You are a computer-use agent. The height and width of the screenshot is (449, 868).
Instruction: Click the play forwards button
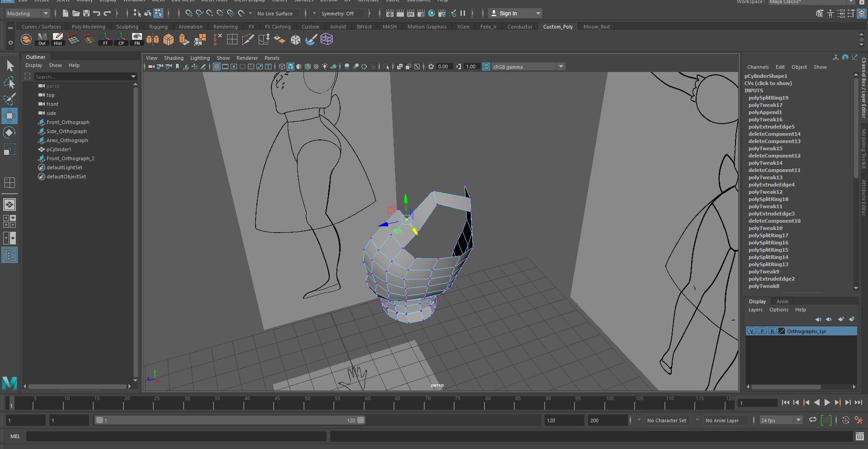(827, 402)
